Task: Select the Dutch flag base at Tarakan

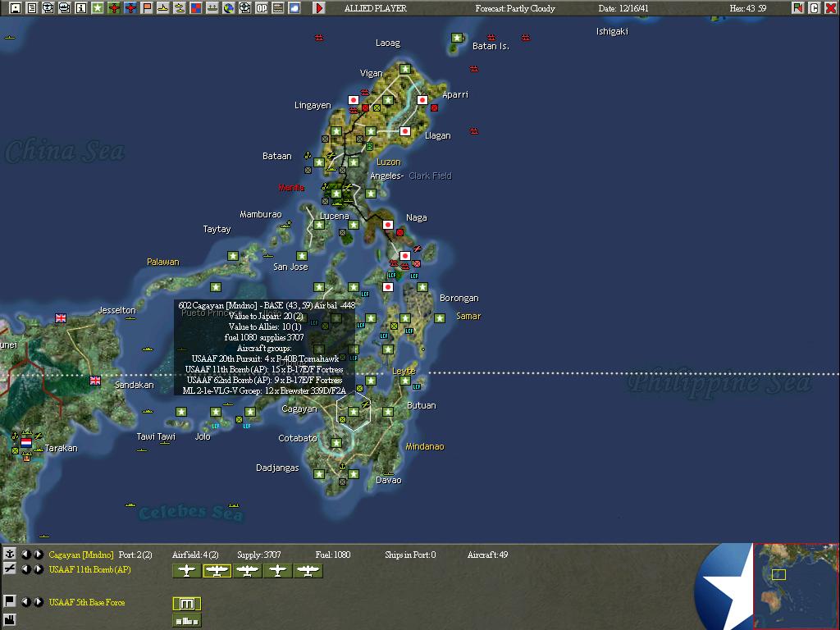Action: [x=25, y=443]
